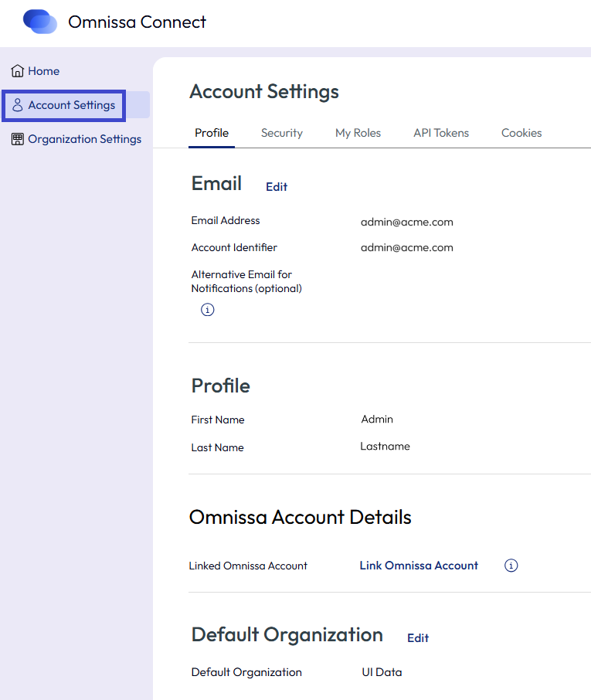Click Edit next to Default Organization heading
The height and width of the screenshot is (700, 591).
418,638
